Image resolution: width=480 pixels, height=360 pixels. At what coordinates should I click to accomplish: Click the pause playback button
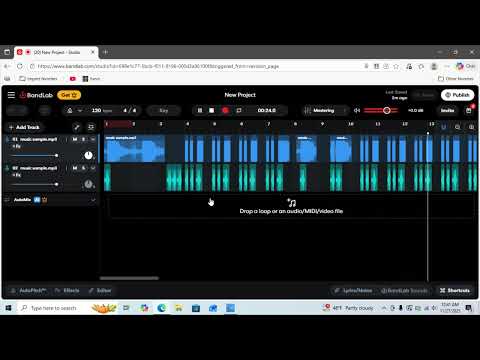(x=200, y=110)
